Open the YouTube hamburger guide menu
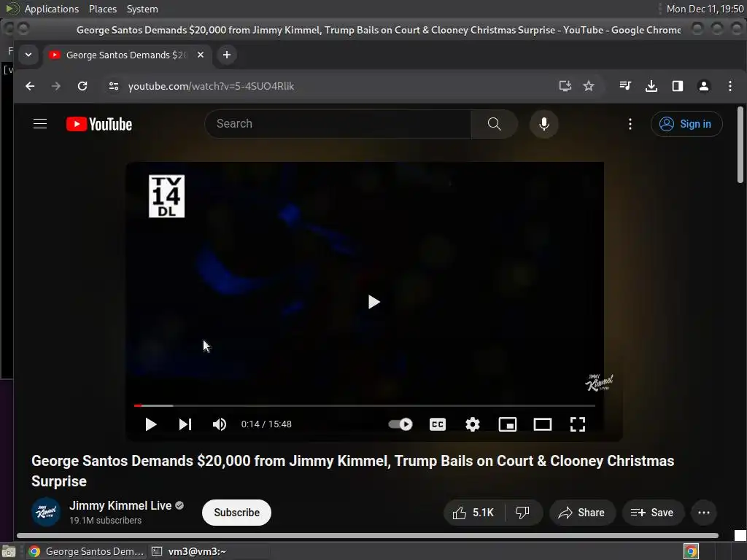Screen dimensions: 747x560 pyautogui.click(x=40, y=124)
